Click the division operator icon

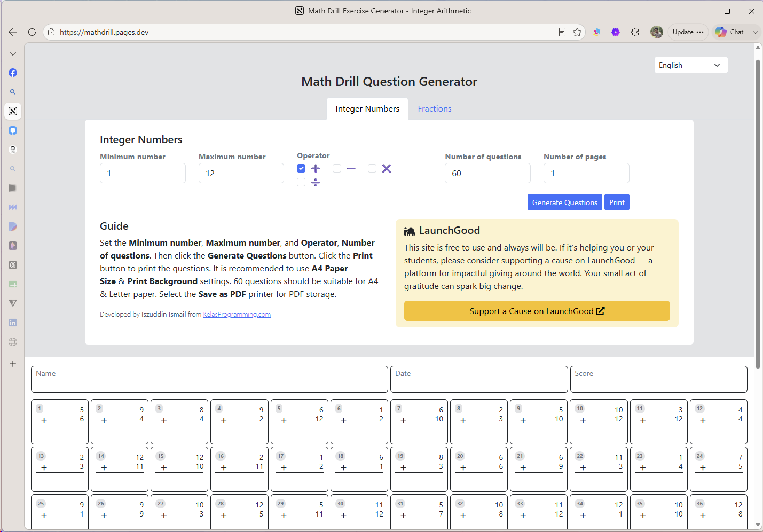(x=316, y=182)
